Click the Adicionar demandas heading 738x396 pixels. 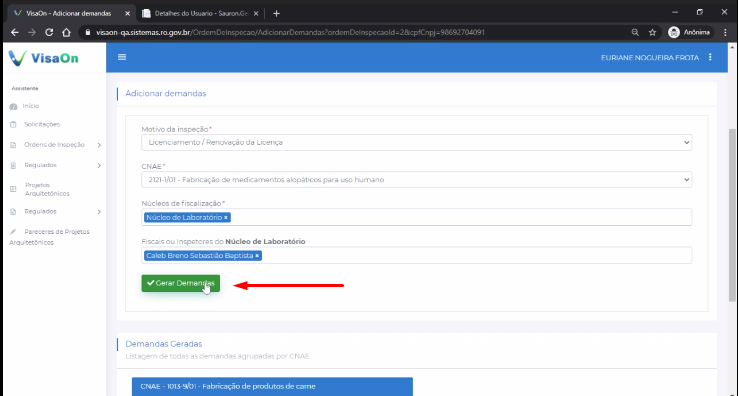point(166,93)
